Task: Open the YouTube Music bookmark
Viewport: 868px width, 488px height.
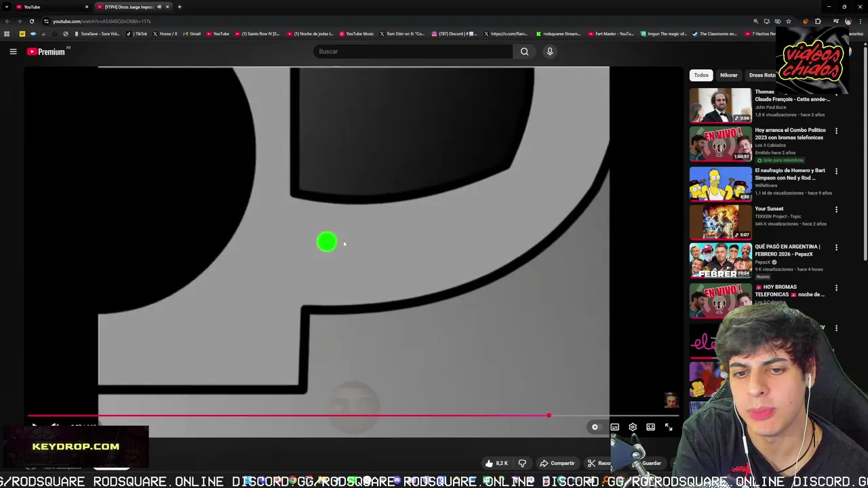Action: [x=357, y=34]
